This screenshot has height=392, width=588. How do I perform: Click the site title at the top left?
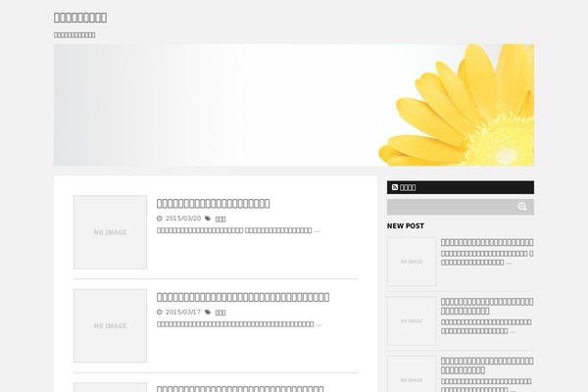coord(80,18)
